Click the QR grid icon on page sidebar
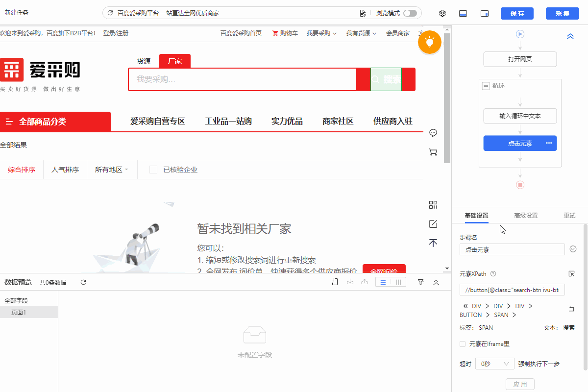This screenshot has height=392, width=588. (433, 205)
